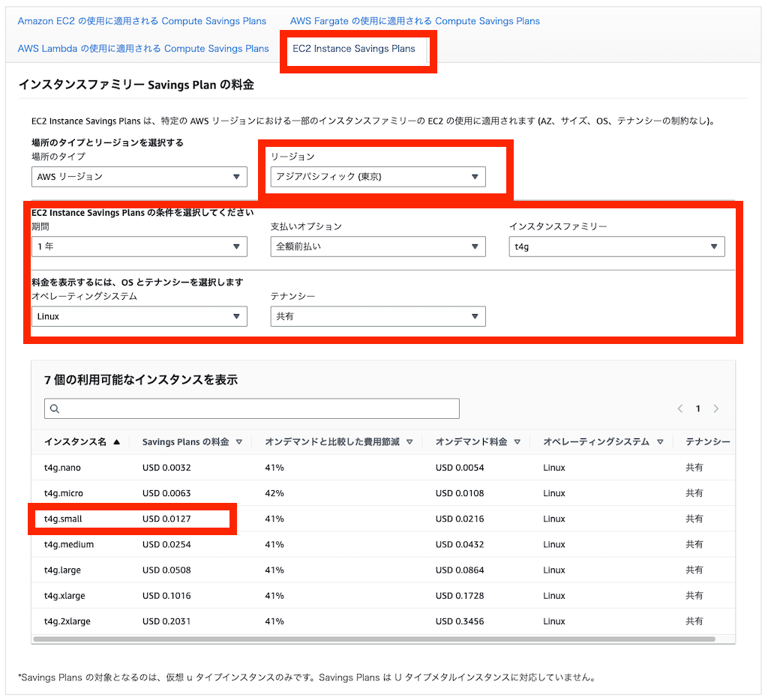Click the ascending sort arrow beside インスタンス名

116,442
